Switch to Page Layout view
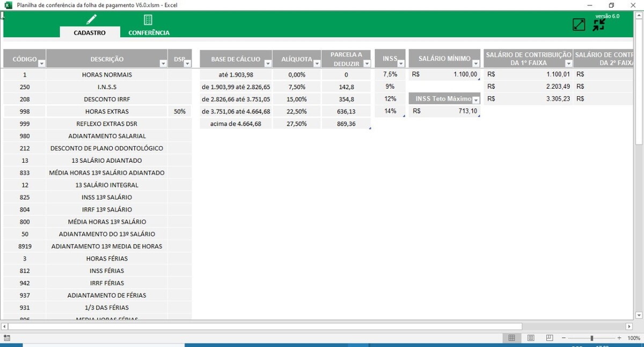Image resolution: width=644 pixels, height=347 pixels. pos(530,338)
